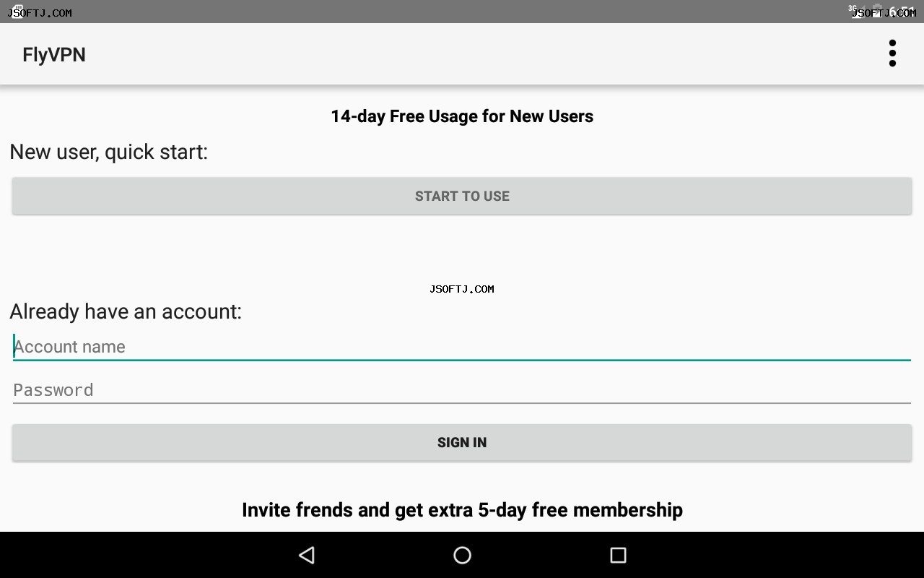This screenshot has width=924, height=578.
Task: Tap the Android back navigation icon
Action: [307, 555]
